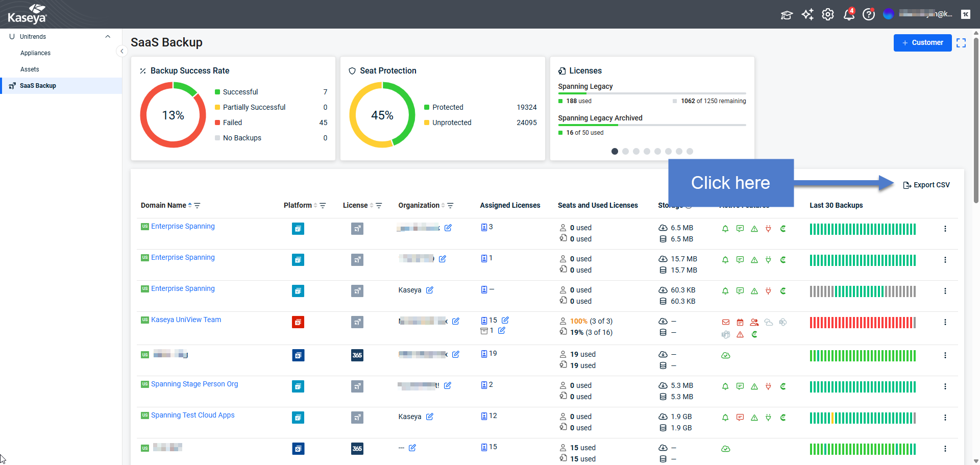Open the notifications bell in the header
980x465 pixels.
(x=848, y=14)
